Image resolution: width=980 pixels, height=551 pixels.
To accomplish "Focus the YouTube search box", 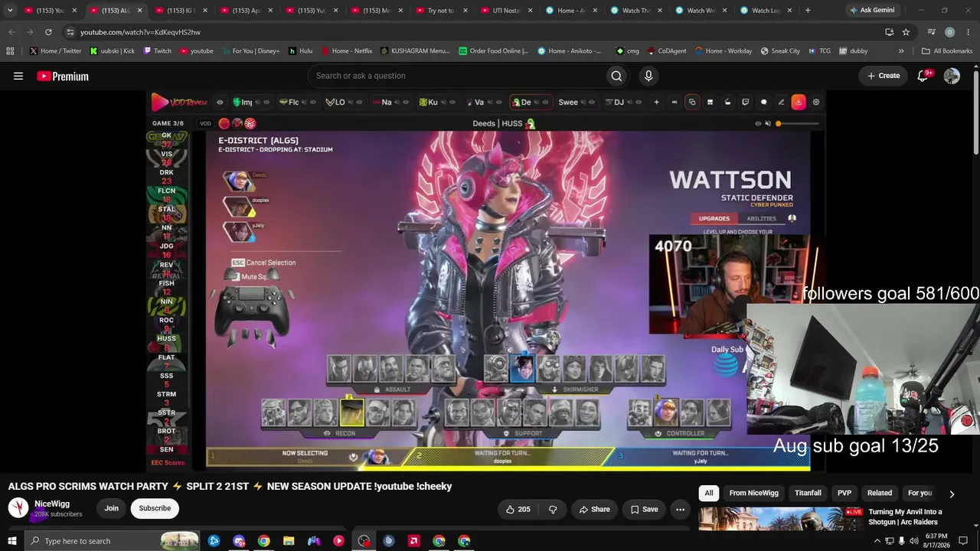I will coord(456,76).
